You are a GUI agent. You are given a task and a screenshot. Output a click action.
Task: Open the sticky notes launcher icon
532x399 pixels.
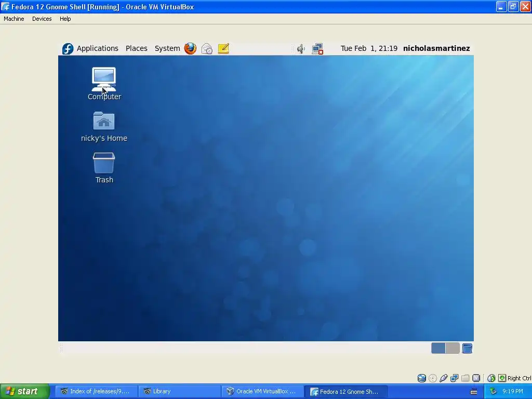tap(223, 48)
